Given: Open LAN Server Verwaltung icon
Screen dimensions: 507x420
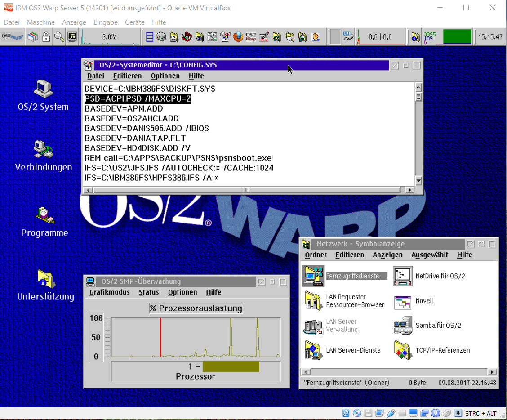Looking at the screenshot, I should (x=313, y=326).
